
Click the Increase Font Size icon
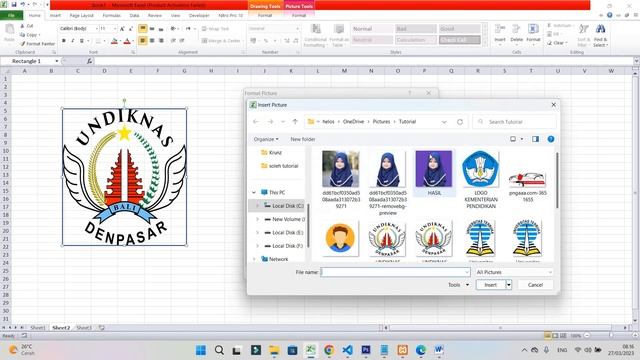coord(122,29)
